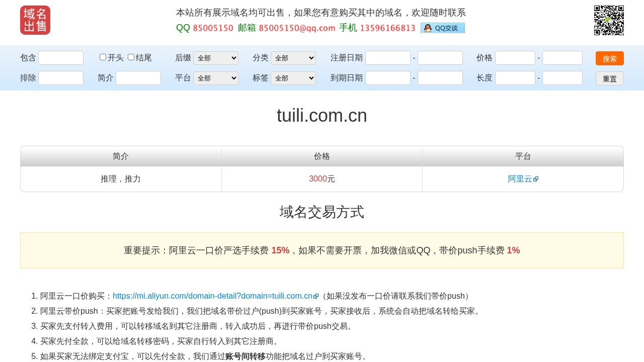
Task: Click the 注册日期 start date field
Action: (x=388, y=58)
